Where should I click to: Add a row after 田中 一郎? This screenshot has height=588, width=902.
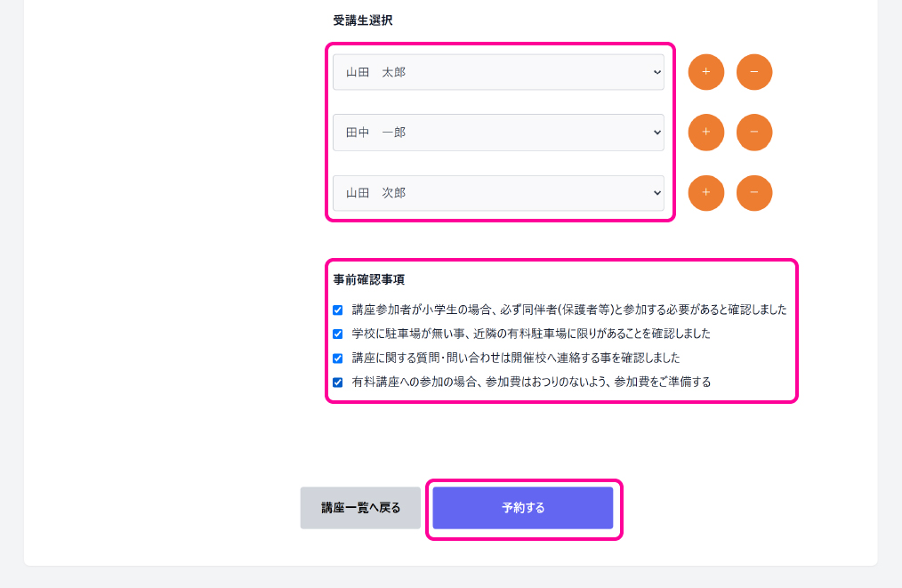point(705,133)
